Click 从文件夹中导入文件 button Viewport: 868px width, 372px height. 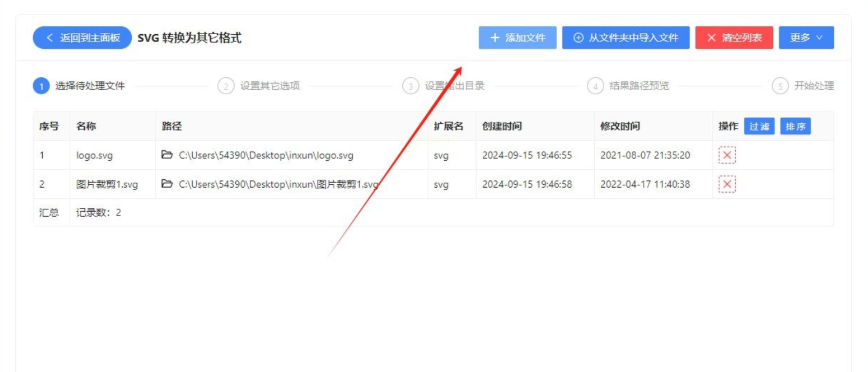pos(625,38)
